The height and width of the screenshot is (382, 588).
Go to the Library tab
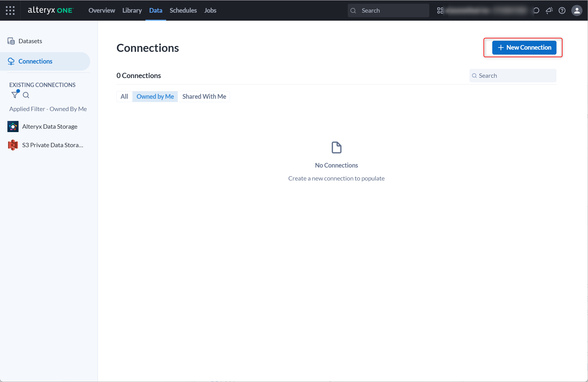132,10
